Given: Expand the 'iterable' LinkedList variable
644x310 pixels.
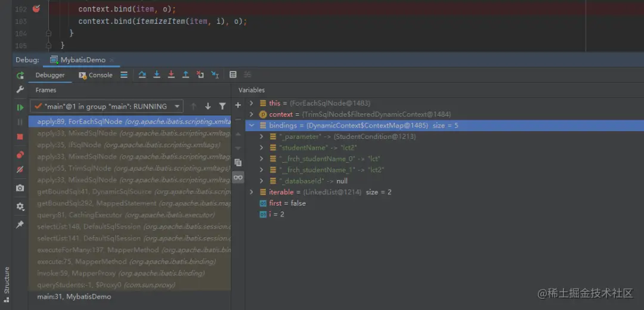Looking at the screenshot, I should pyautogui.click(x=252, y=192).
